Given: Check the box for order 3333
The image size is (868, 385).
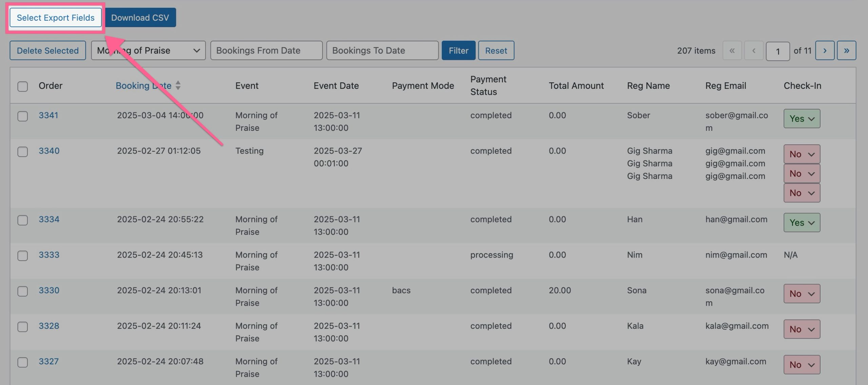Looking at the screenshot, I should (23, 256).
